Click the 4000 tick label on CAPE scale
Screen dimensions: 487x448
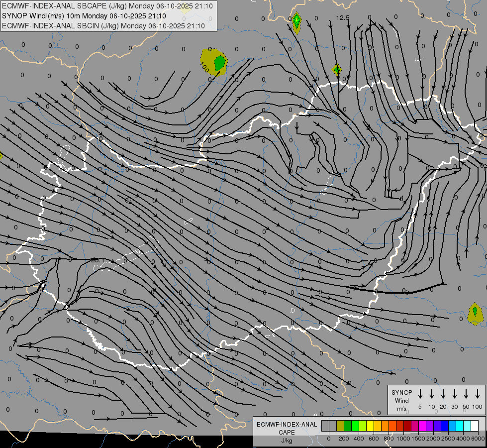[463, 439]
